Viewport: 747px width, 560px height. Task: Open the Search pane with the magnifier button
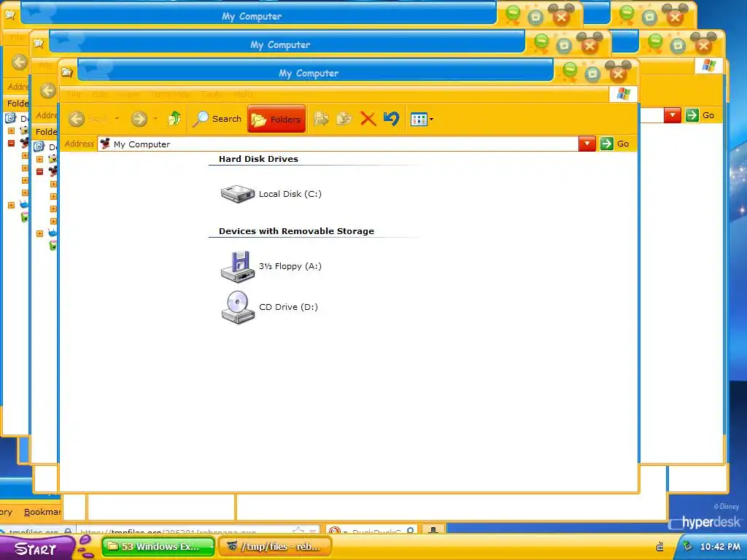click(217, 119)
